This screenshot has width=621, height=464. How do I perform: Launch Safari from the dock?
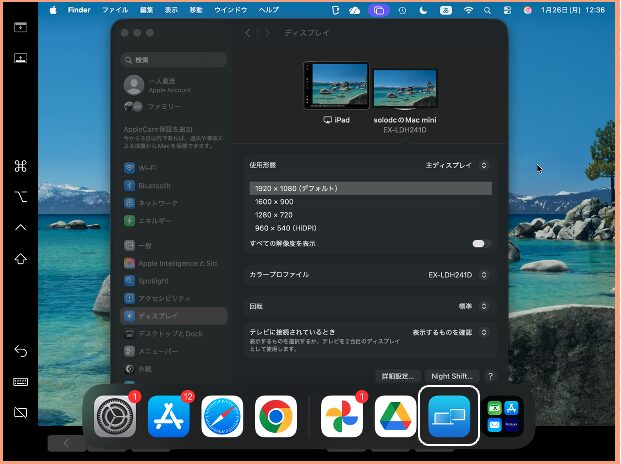tap(222, 417)
